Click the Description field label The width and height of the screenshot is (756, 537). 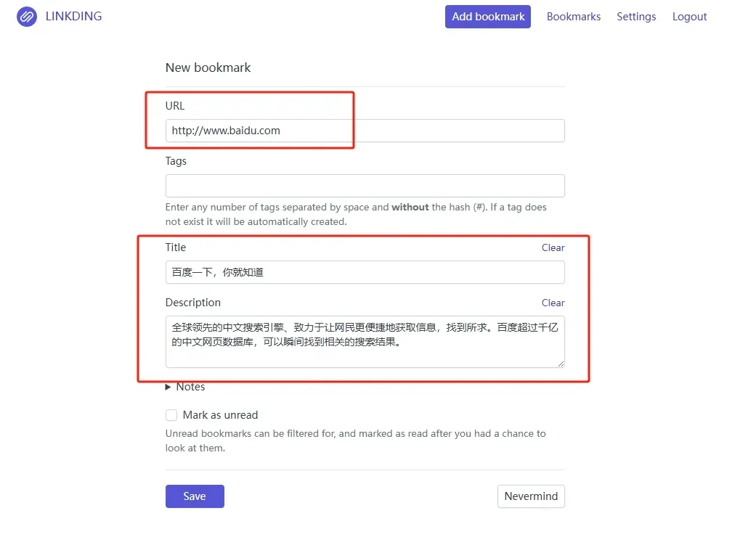[x=192, y=303]
